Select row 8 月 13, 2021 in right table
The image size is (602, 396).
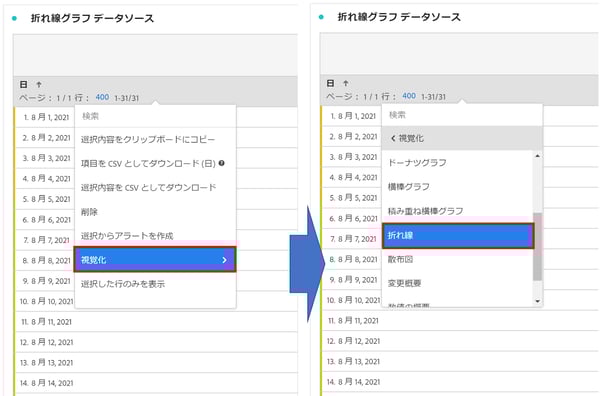[x=461, y=361]
